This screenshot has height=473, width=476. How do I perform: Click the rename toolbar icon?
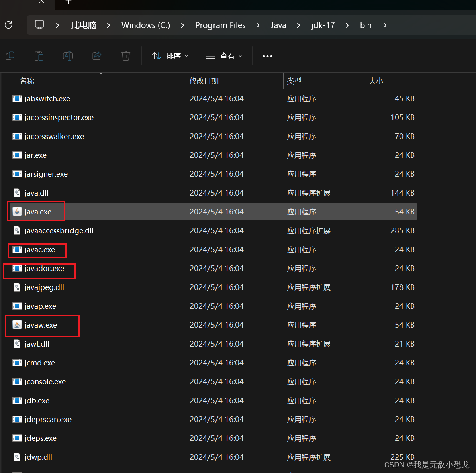pyautogui.click(x=68, y=56)
